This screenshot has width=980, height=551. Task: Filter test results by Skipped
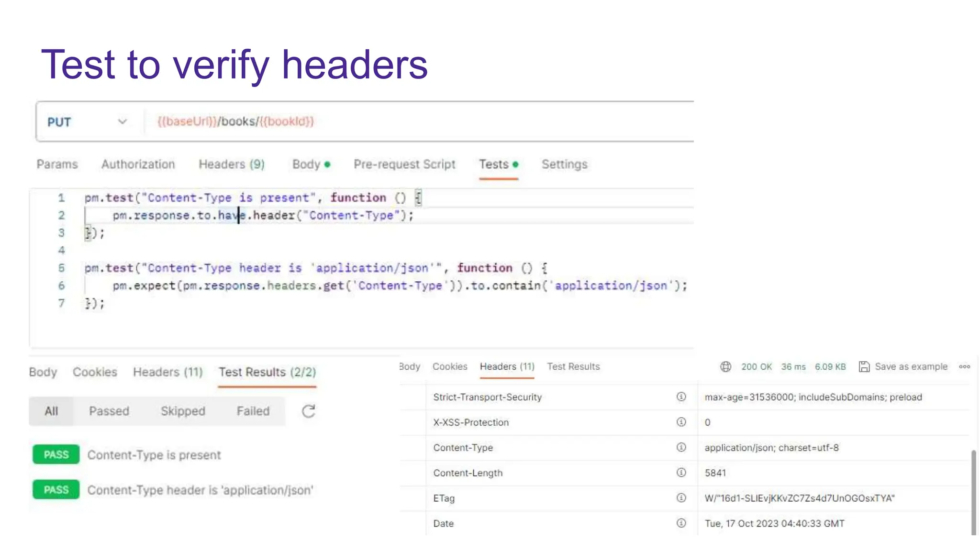click(x=183, y=411)
